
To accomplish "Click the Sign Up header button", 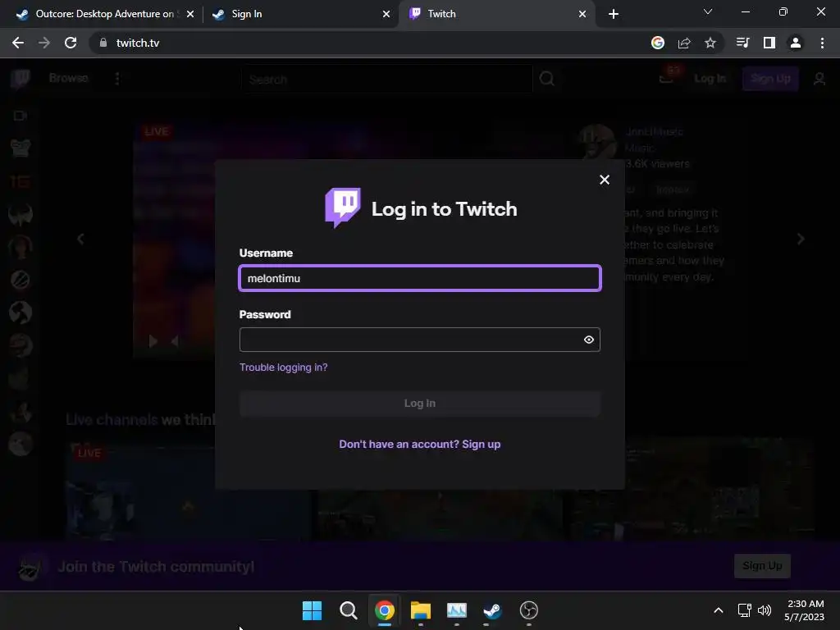I will pos(770,79).
